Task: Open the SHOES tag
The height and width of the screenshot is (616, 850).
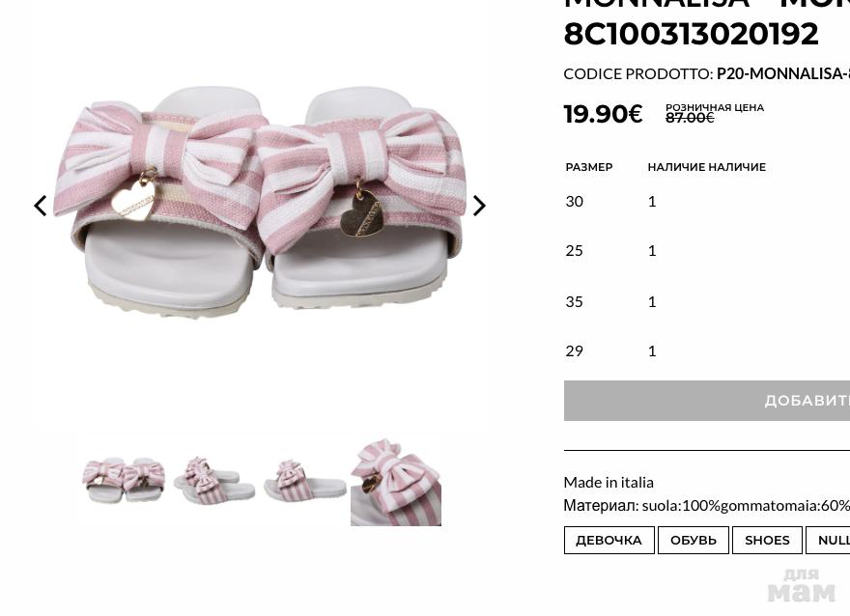Action: click(767, 540)
